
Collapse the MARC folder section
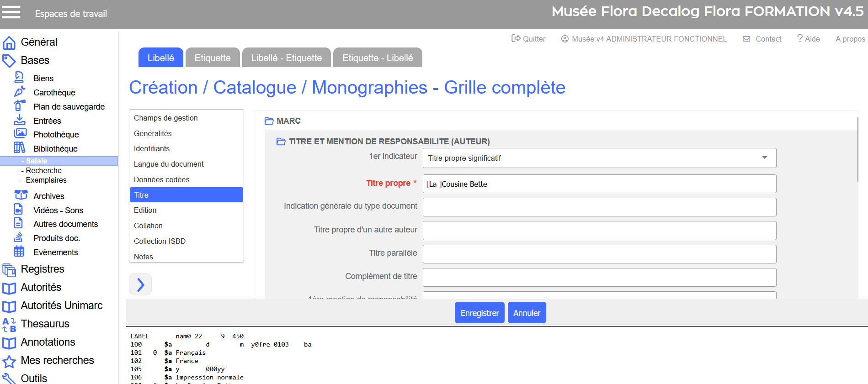coord(269,121)
